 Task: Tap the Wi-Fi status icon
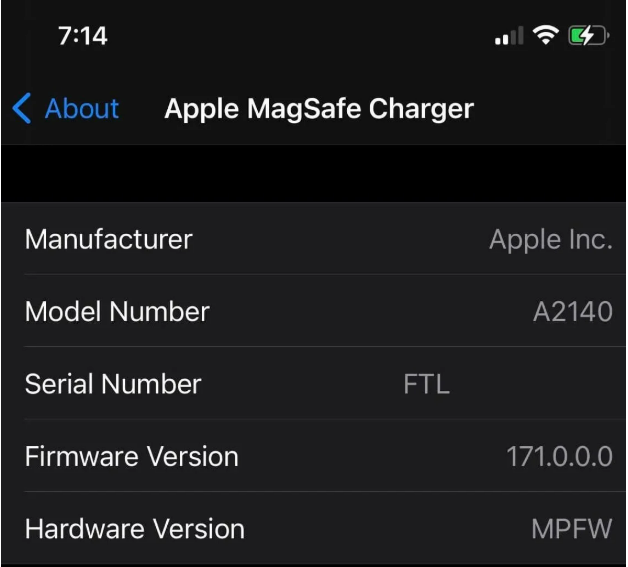(x=546, y=38)
